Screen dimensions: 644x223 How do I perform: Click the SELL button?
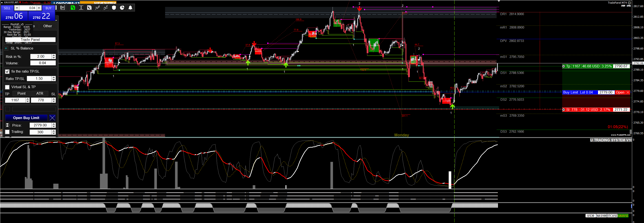7,8
